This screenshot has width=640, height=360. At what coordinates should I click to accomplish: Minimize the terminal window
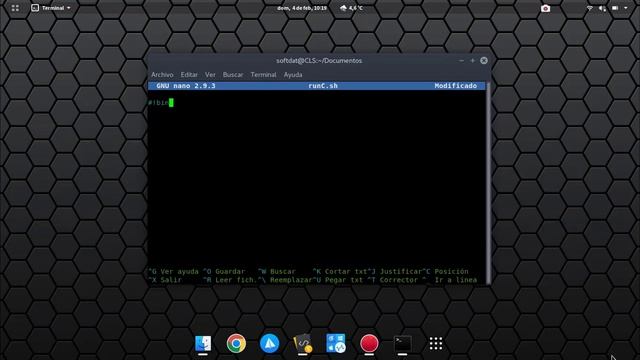461,60
